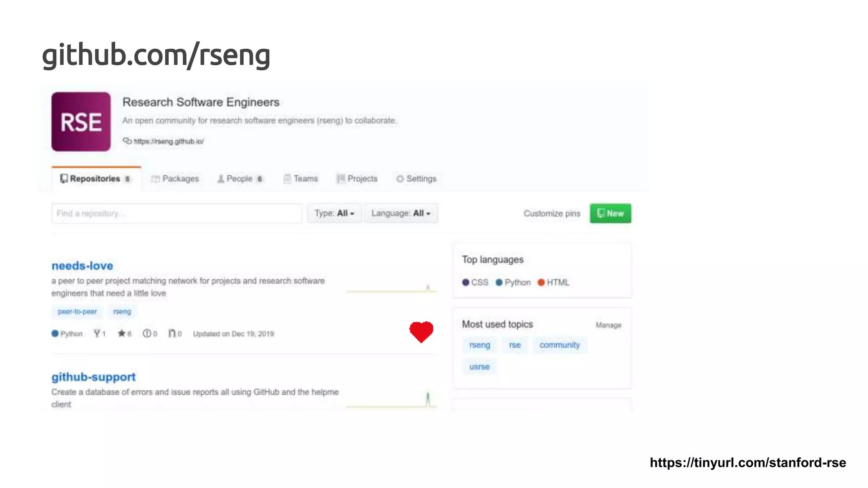
Task: Select the usrse topic tag
Action: pos(479,367)
